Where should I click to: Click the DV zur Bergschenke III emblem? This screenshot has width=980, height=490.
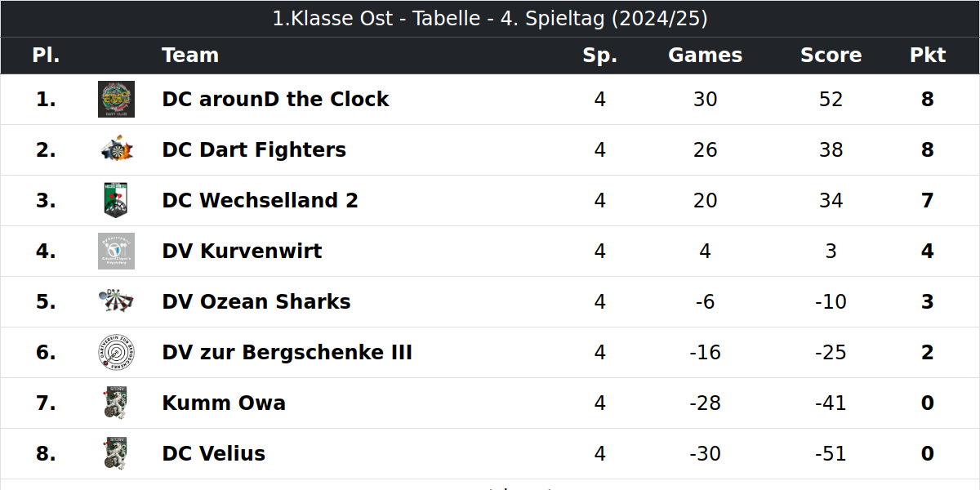(x=116, y=353)
